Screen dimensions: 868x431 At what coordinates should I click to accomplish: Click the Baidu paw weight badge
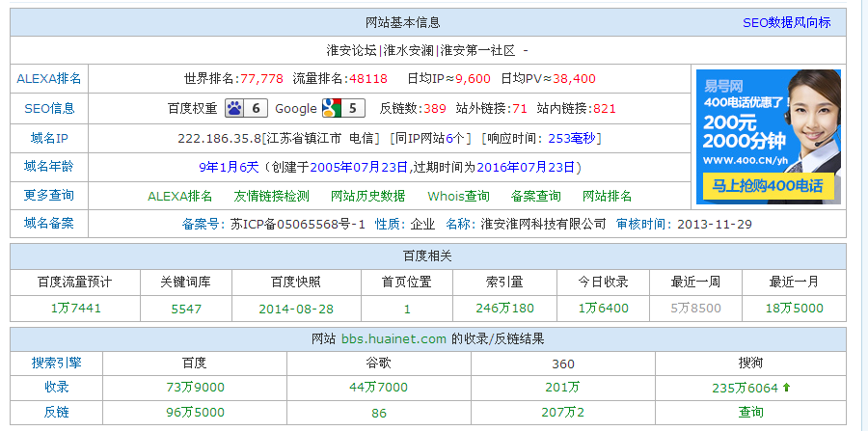246,108
